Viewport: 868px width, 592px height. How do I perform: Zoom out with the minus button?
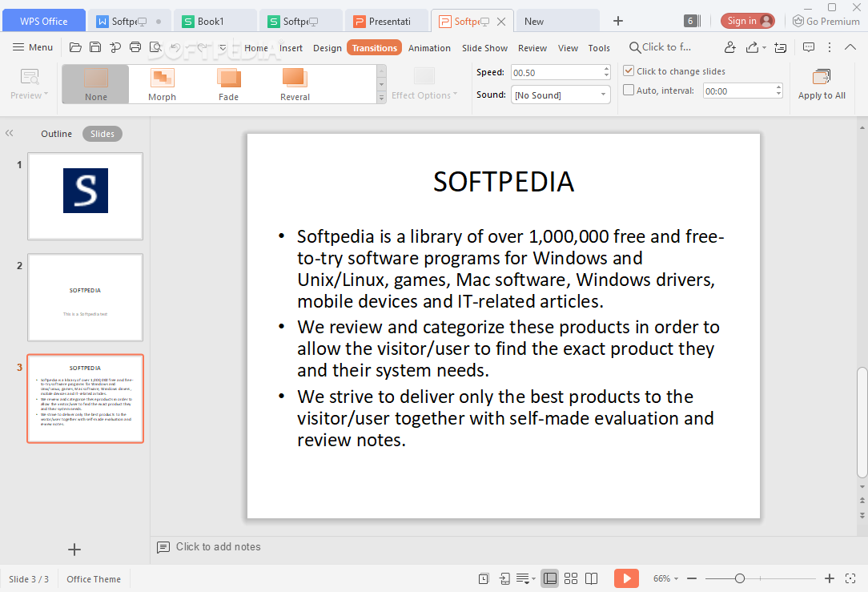point(691,578)
